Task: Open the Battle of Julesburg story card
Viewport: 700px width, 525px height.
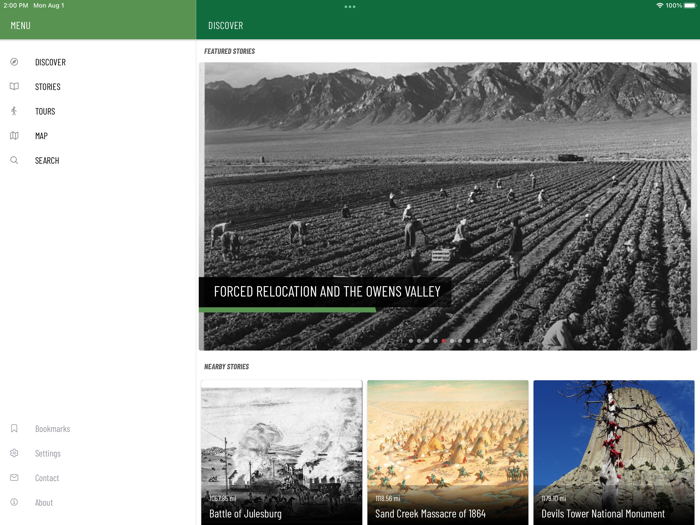Action: (282, 453)
